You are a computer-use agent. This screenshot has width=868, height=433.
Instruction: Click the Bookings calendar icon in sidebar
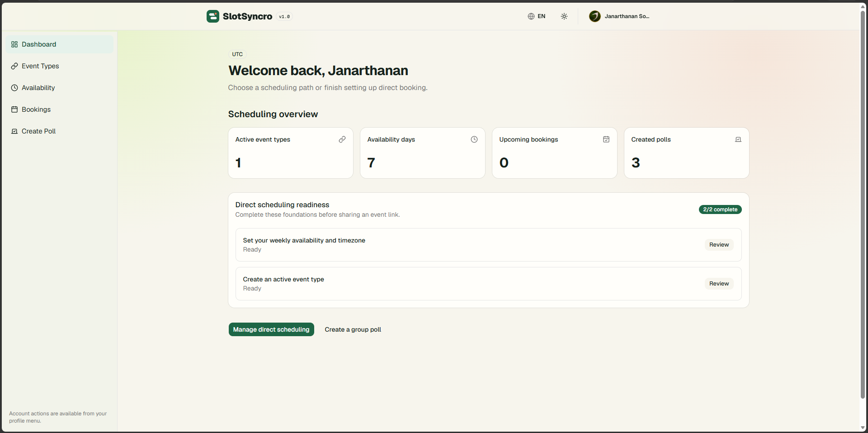click(x=14, y=109)
